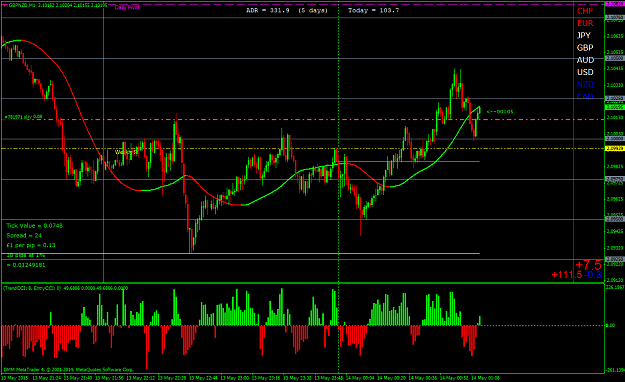Click the '+7.5' red profit figure
This screenshot has height=382, width=625.
click(588, 265)
